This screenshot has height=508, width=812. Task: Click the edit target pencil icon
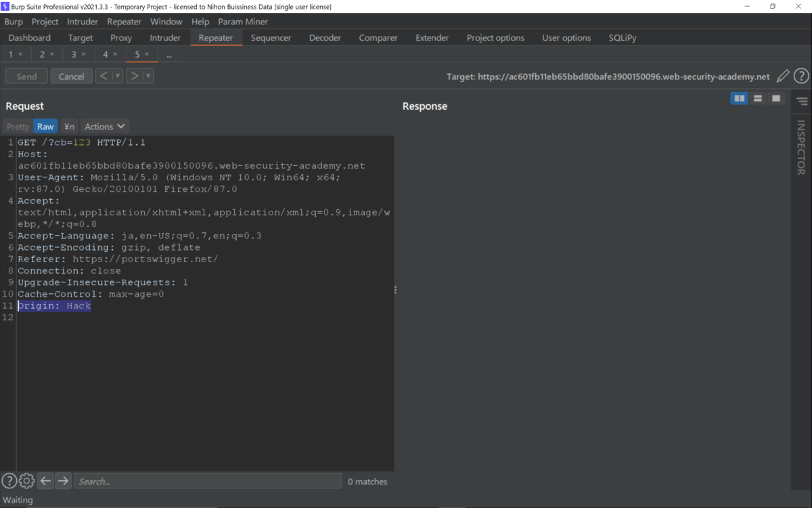click(782, 77)
